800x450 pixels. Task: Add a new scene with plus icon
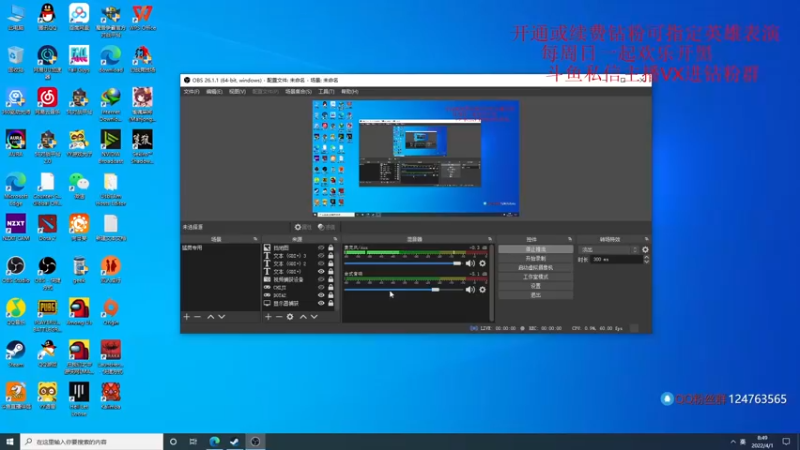pos(186,317)
